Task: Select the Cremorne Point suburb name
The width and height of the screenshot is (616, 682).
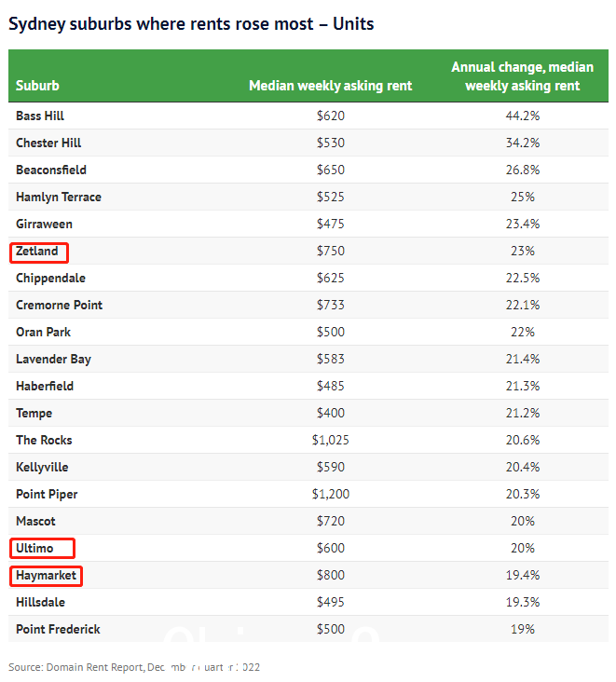Action: coord(59,305)
